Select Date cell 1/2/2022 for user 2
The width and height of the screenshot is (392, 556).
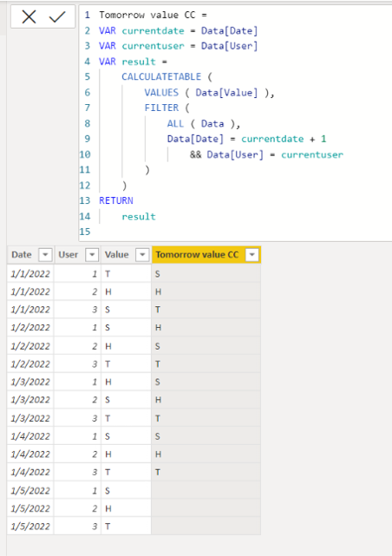(x=30, y=346)
